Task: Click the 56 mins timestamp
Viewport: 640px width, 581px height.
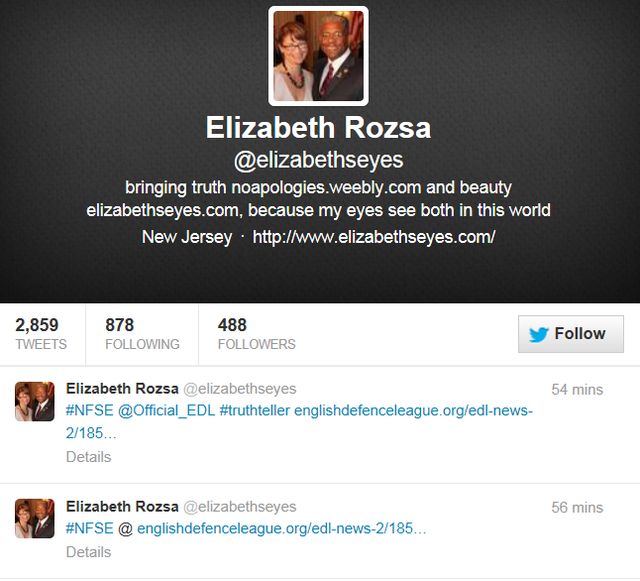Action: click(x=577, y=508)
